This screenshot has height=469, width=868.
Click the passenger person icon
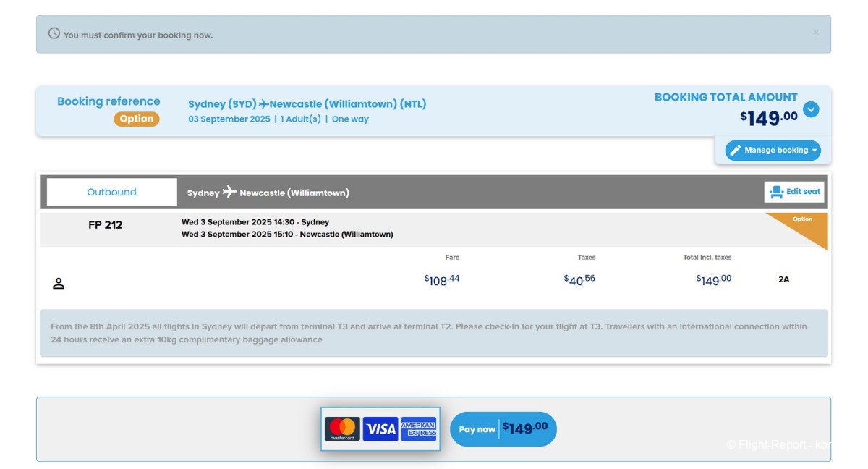point(59,284)
